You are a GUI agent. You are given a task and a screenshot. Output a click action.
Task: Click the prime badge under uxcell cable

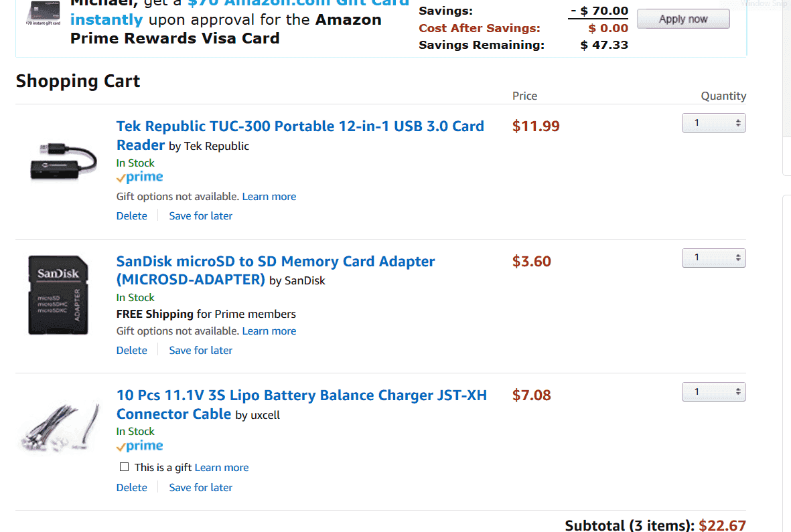(x=140, y=446)
